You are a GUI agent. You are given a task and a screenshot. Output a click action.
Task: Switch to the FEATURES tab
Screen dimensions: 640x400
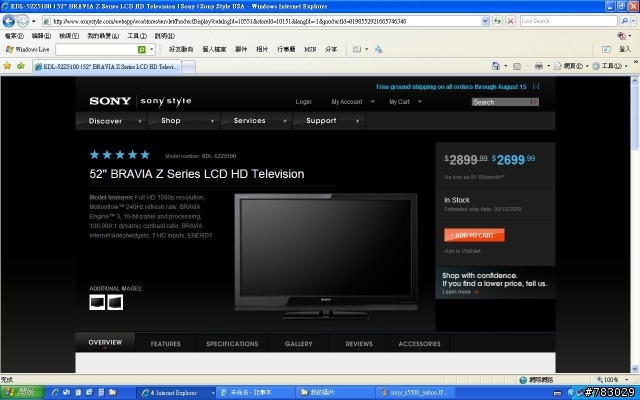pos(165,343)
